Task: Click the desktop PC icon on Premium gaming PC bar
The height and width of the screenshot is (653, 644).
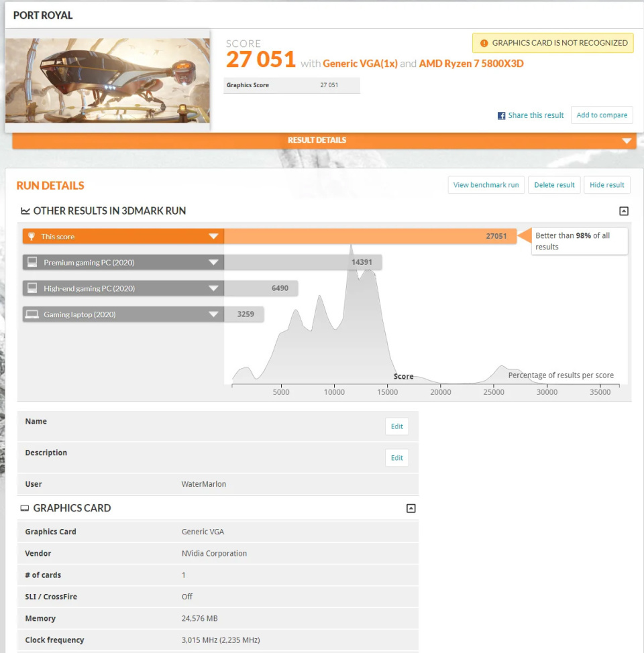Action: 33,262
